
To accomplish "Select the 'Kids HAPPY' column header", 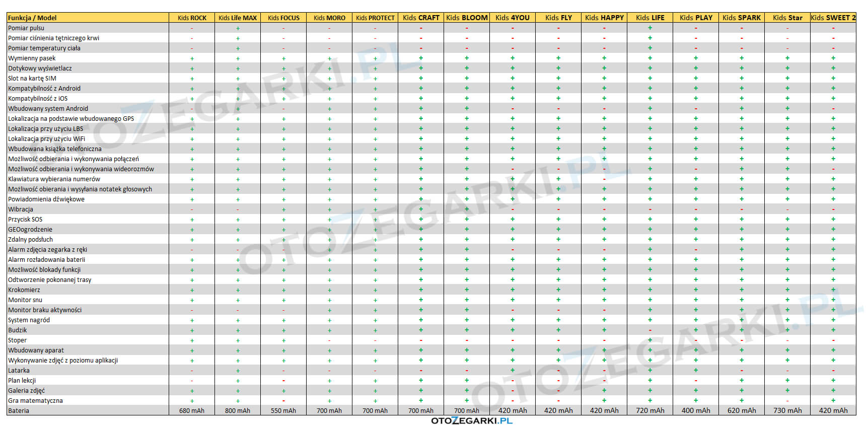I will click(x=604, y=18).
